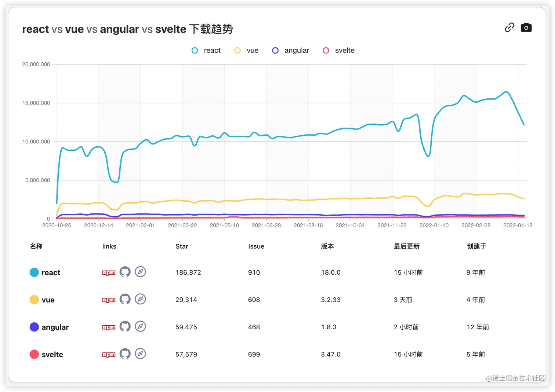Click vue last update 3 天前

(x=403, y=300)
